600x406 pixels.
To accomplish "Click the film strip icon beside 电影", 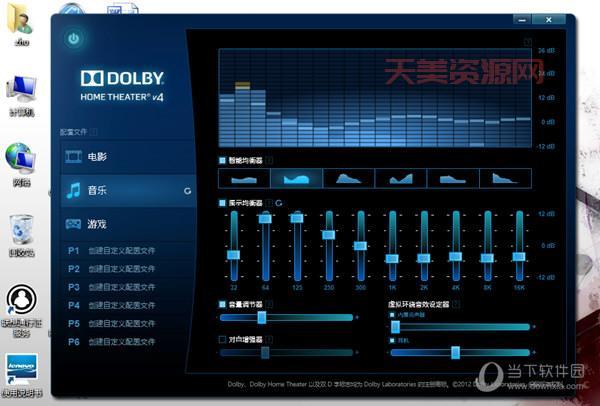I will [73, 157].
